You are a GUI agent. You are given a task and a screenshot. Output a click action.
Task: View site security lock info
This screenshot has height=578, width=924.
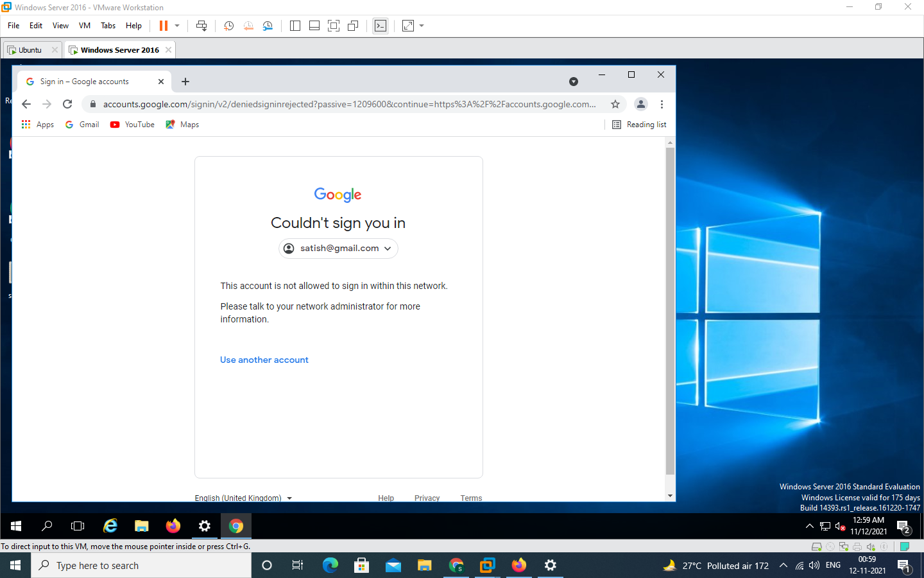tap(93, 104)
